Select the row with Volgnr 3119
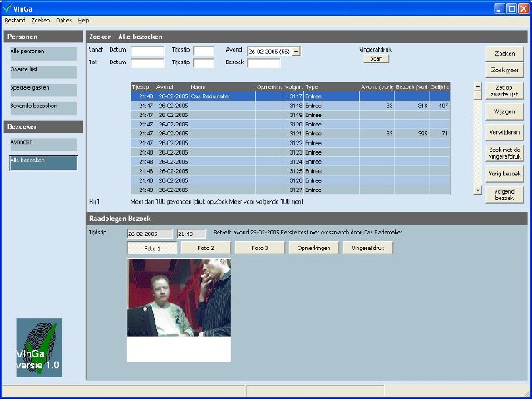This screenshot has height=399, width=532. tap(290, 115)
